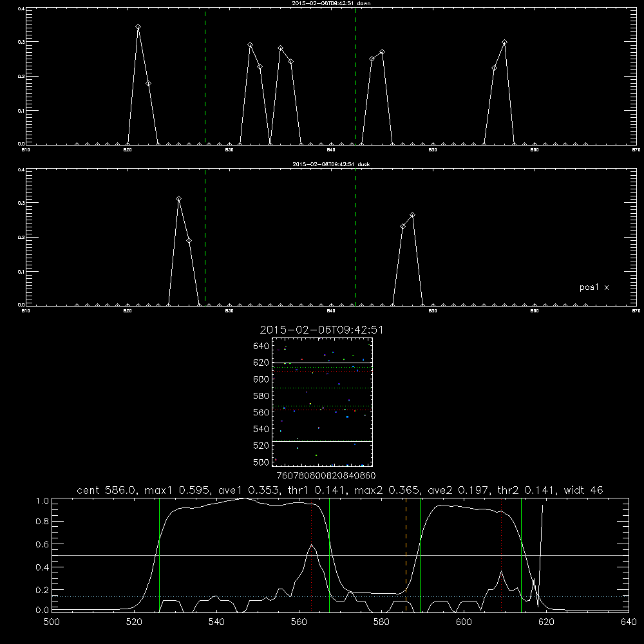Image resolution: width=644 pixels, height=644 pixels.
Task: Click the 640 x-axis label on bottom plot
Action: (629, 622)
